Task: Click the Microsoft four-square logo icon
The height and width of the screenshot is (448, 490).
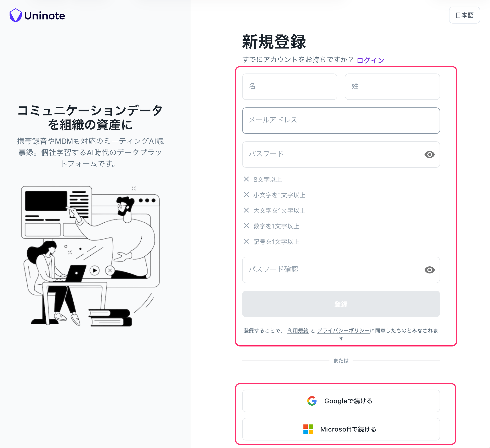Action: 308,429
